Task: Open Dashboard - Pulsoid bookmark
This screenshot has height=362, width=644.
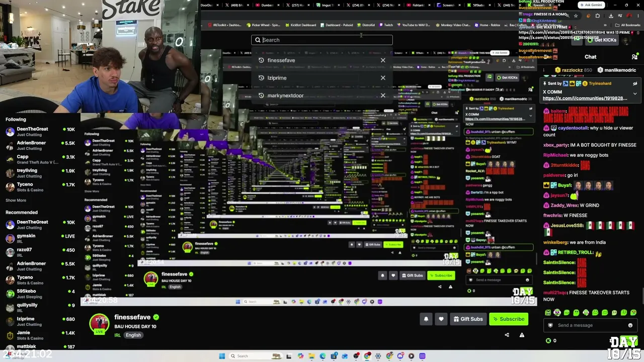Action: [x=337, y=25]
